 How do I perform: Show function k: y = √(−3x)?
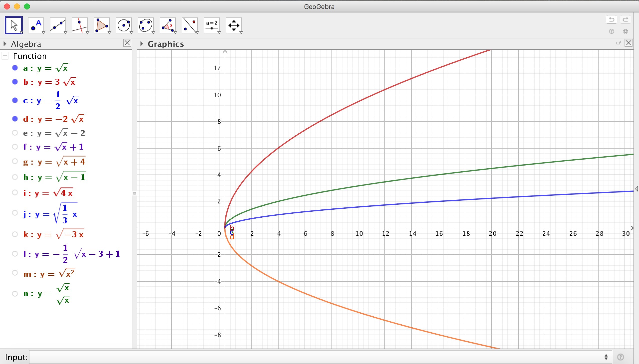pos(15,235)
